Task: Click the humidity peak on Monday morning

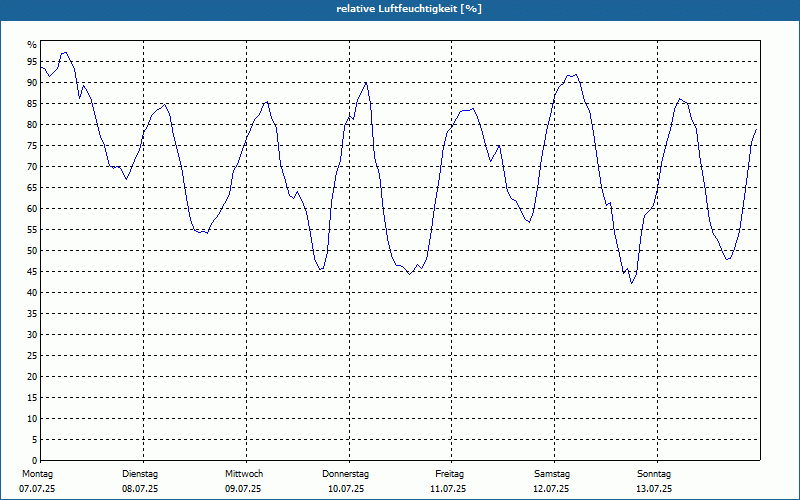Action: click(x=64, y=53)
